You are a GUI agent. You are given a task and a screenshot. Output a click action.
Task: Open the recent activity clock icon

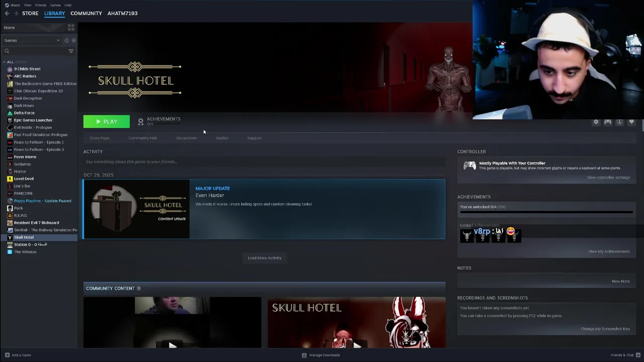(x=66, y=40)
